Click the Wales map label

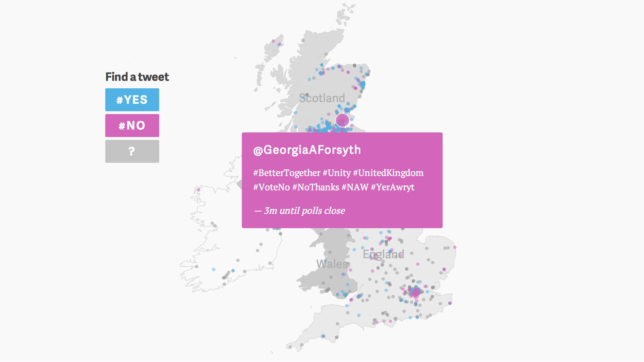[332, 264]
